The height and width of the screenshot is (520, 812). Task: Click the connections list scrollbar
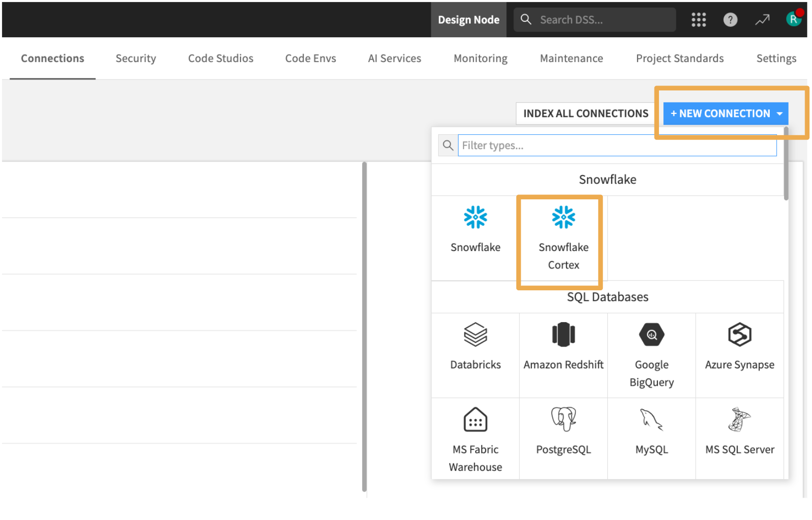coord(364,327)
